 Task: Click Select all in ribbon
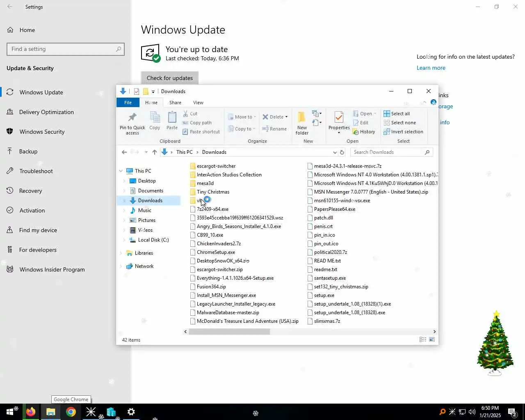click(396, 114)
